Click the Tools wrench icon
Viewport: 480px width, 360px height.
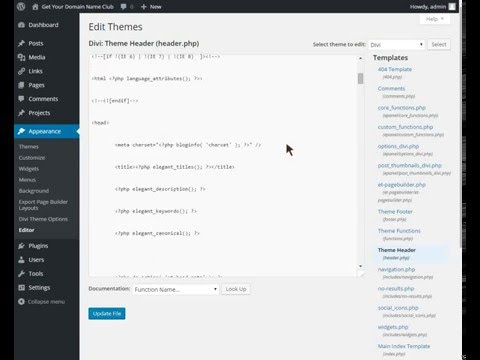21,274
